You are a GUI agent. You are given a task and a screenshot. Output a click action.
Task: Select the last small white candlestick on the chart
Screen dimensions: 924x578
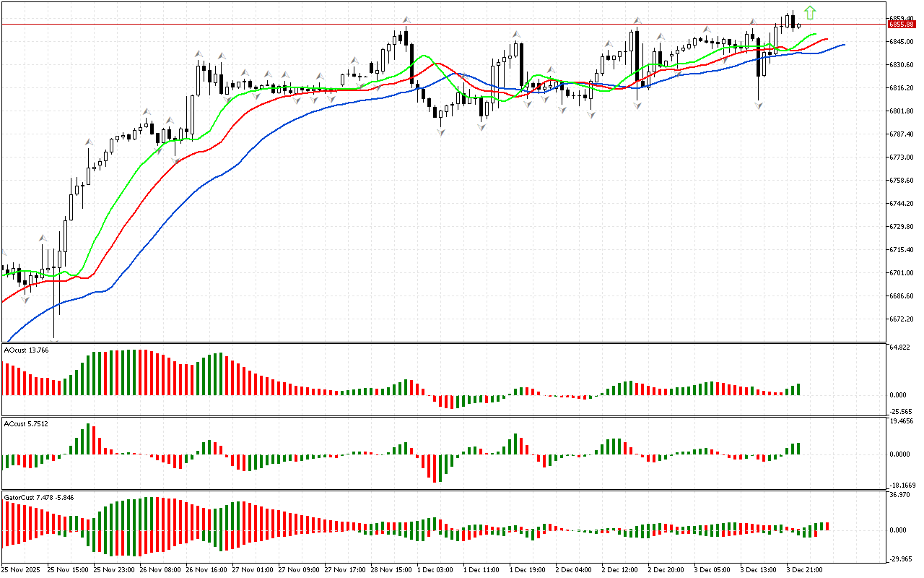coord(798,26)
